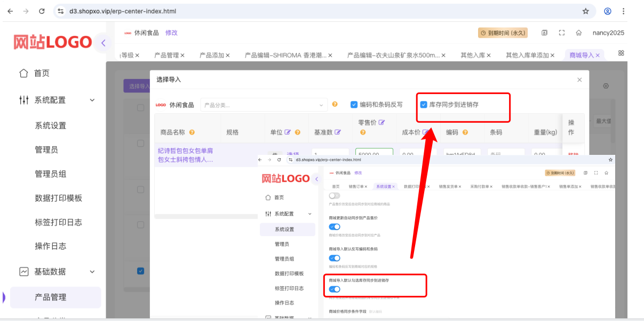644x321 pixels.
Task: Click 选择导入 button behind dialog
Action: pyautogui.click(x=137, y=86)
